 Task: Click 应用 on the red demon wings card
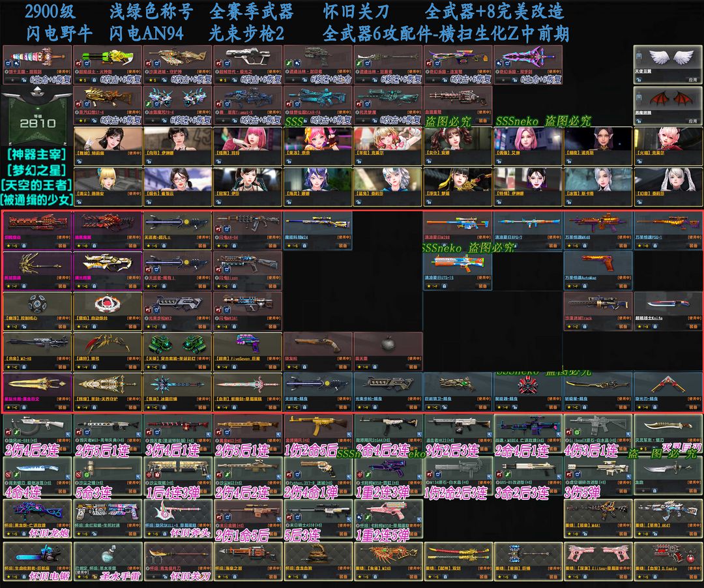tap(693, 121)
